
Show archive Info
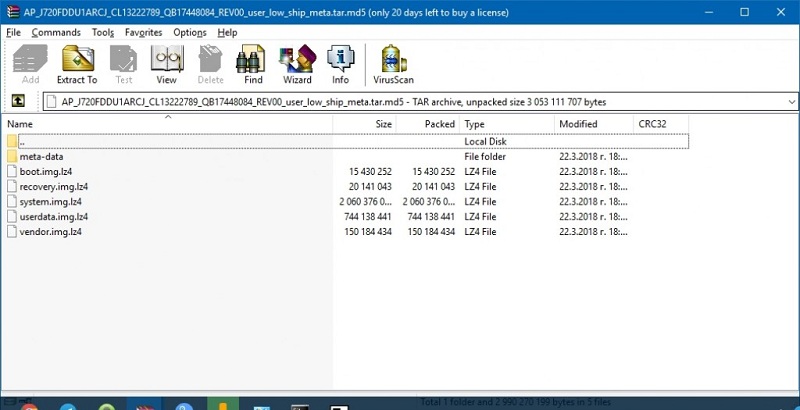[x=340, y=64]
